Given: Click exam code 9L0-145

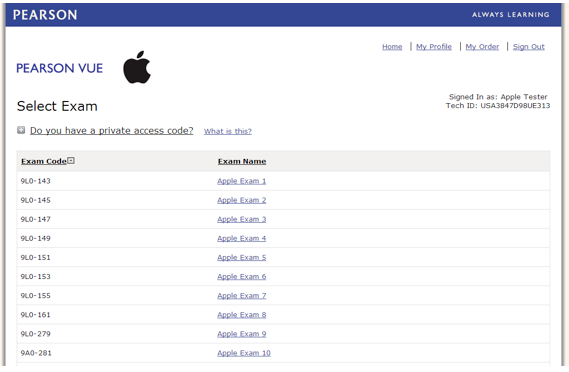Looking at the screenshot, I should pyautogui.click(x=36, y=200).
